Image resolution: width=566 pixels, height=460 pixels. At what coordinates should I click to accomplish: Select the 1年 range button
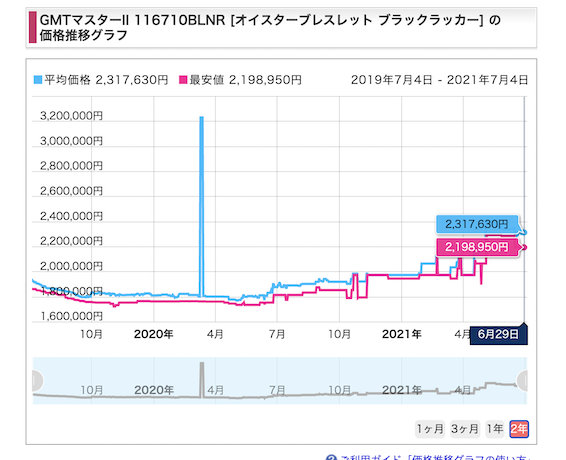(495, 429)
